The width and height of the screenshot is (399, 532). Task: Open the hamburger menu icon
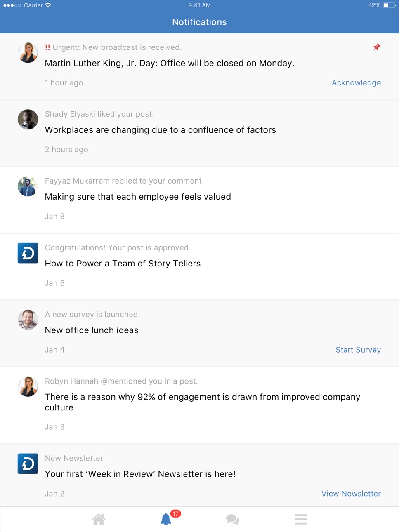(301, 519)
